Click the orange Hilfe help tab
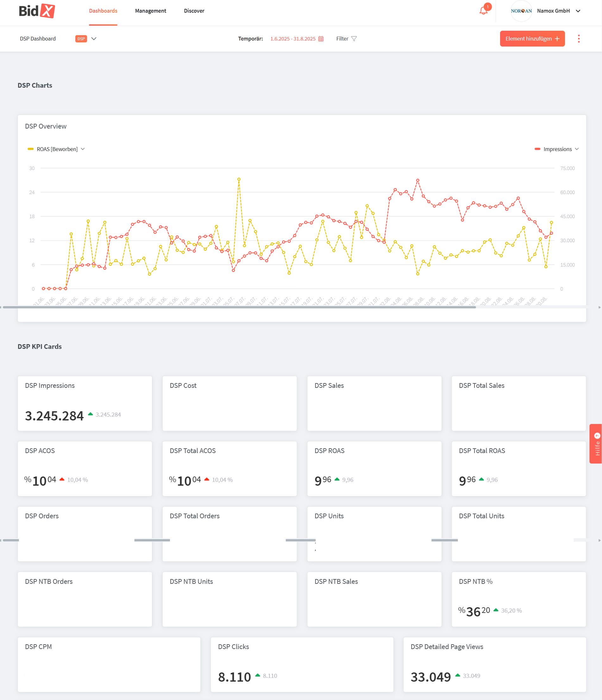The image size is (602, 700). coord(596,443)
